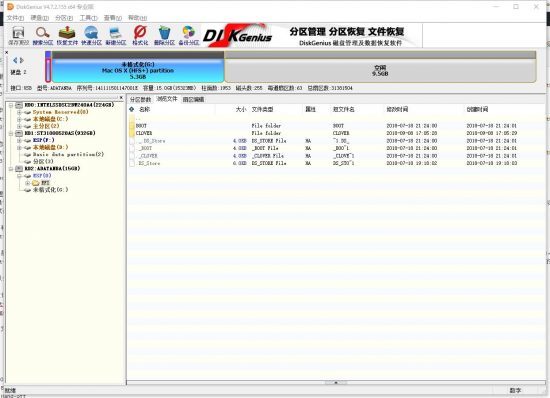Image resolution: width=550 pixels, height=398 pixels.
Task: Open the 分区 (Partition) menu
Action: point(64,18)
